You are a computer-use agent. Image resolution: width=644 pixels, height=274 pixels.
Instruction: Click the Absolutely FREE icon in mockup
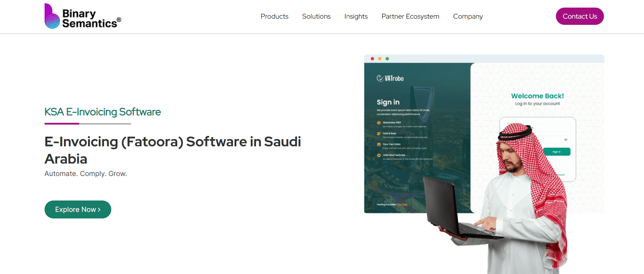point(379,123)
